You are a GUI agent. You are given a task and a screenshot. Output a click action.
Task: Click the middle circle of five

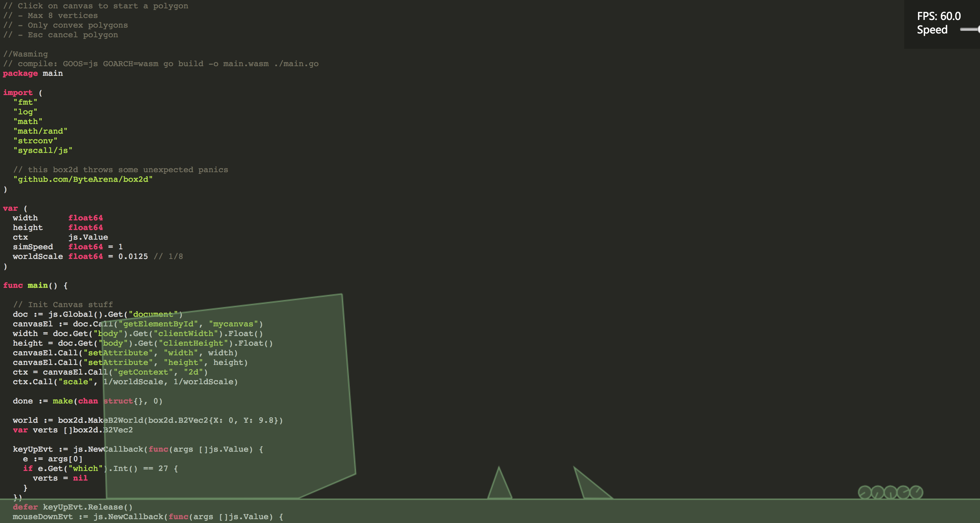(890, 492)
